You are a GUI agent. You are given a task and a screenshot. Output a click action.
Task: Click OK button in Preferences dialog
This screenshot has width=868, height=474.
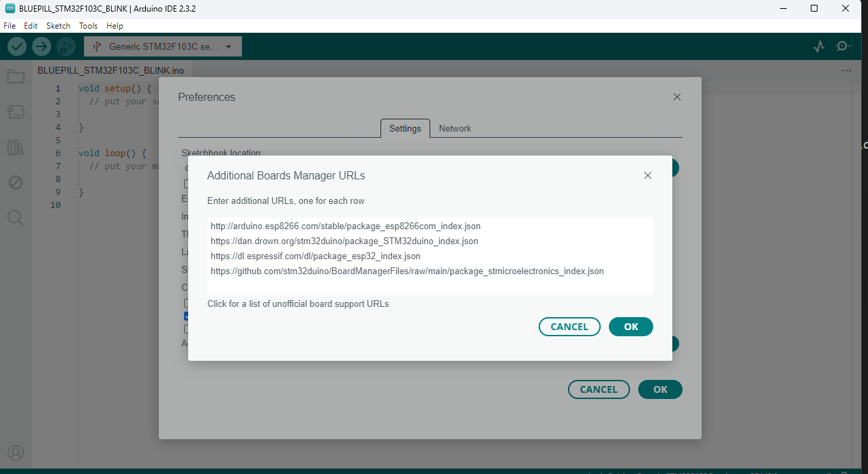coord(660,389)
